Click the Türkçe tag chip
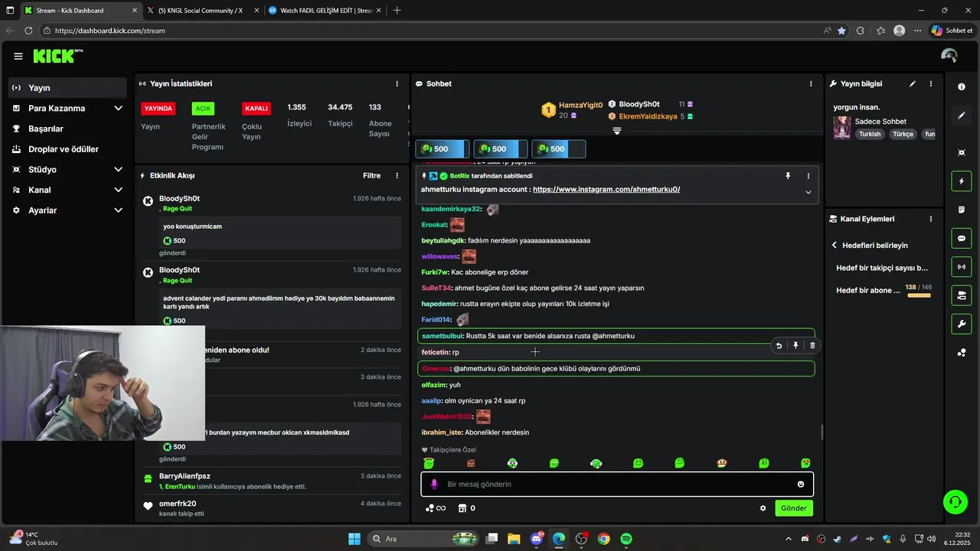This screenshot has width=980, height=551. pos(903,134)
